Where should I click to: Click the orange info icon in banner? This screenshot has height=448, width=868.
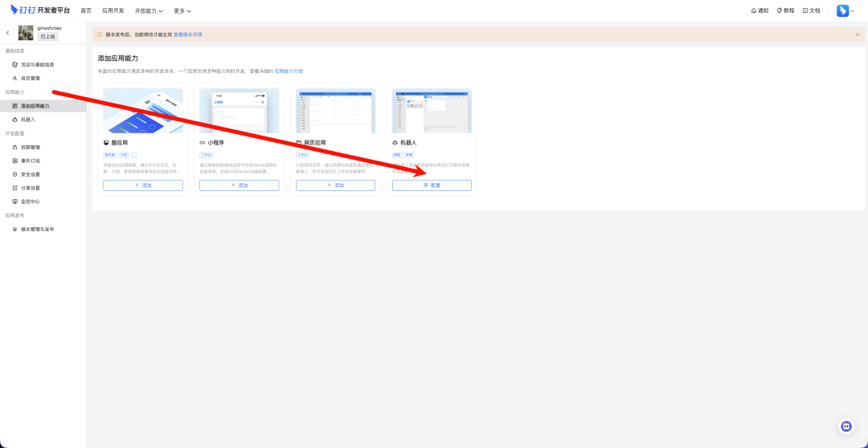(x=100, y=35)
